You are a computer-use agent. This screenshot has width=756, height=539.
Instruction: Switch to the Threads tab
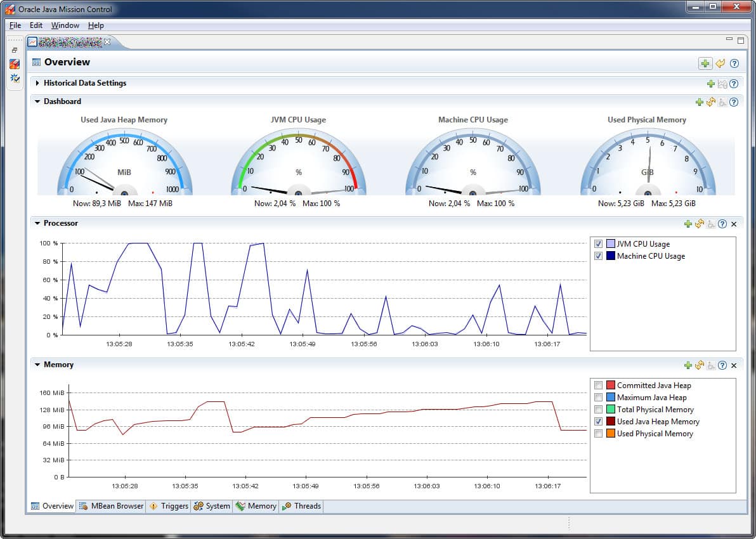click(301, 506)
